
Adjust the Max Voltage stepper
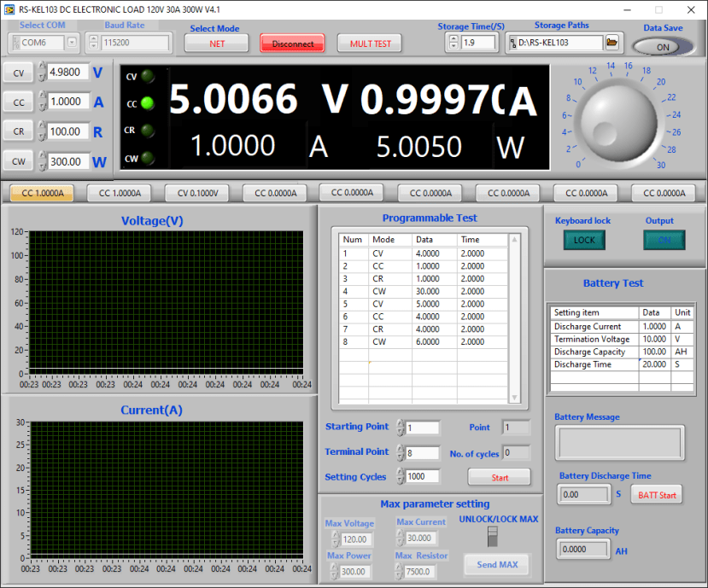[x=336, y=539]
